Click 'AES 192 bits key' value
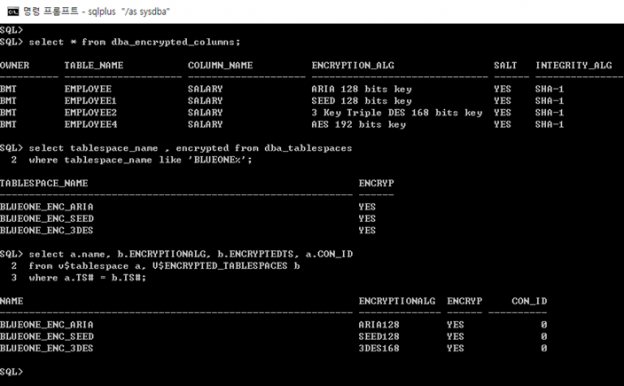The image size is (624, 386). (359, 124)
